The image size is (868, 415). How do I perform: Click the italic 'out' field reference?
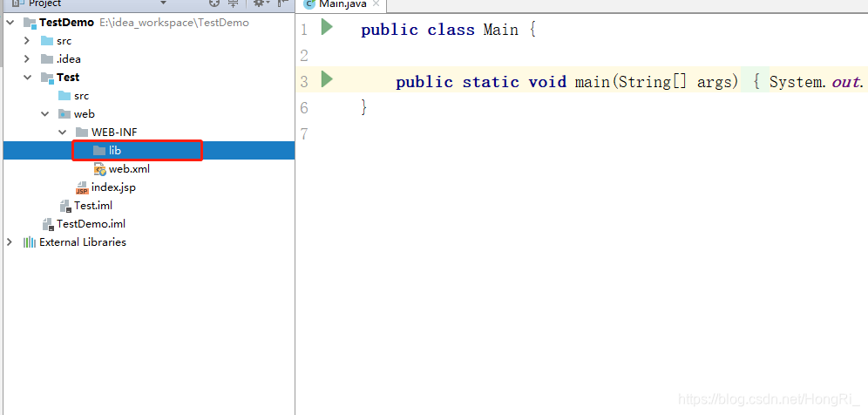[x=844, y=82]
